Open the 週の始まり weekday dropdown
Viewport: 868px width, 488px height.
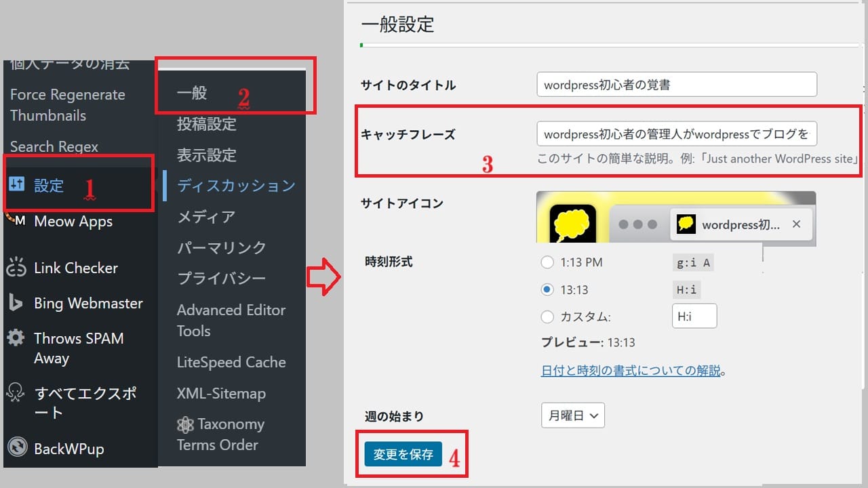point(572,415)
